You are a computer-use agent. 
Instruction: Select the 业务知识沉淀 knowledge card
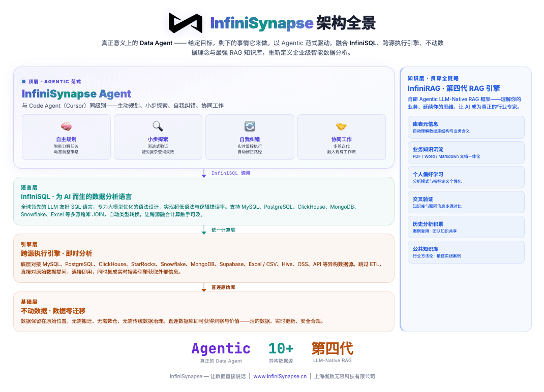click(466, 152)
